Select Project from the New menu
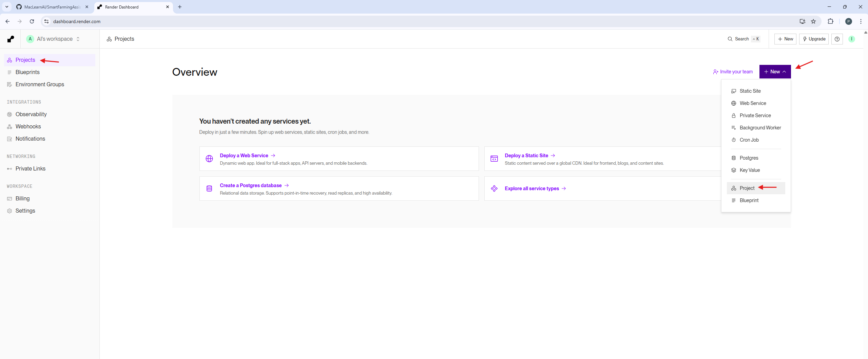Image resolution: width=868 pixels, height=359 pixels. click(x=747, y=188)
